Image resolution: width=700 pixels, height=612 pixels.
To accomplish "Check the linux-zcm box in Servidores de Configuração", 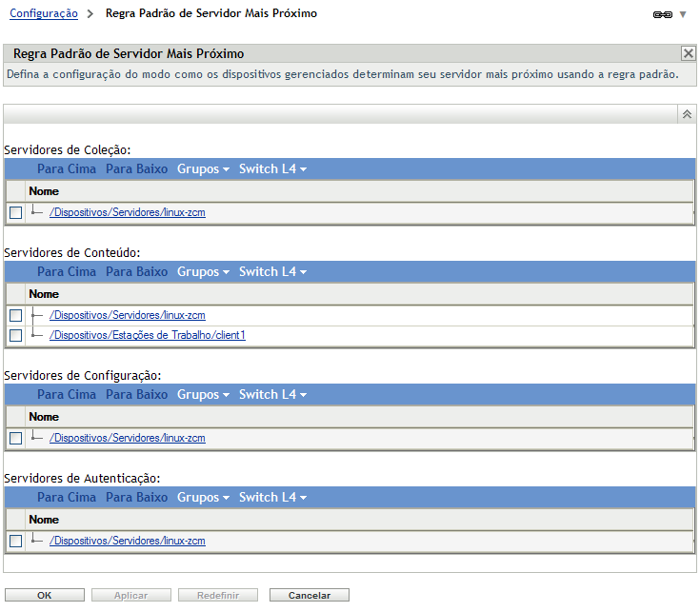I will tap(15, 439).
